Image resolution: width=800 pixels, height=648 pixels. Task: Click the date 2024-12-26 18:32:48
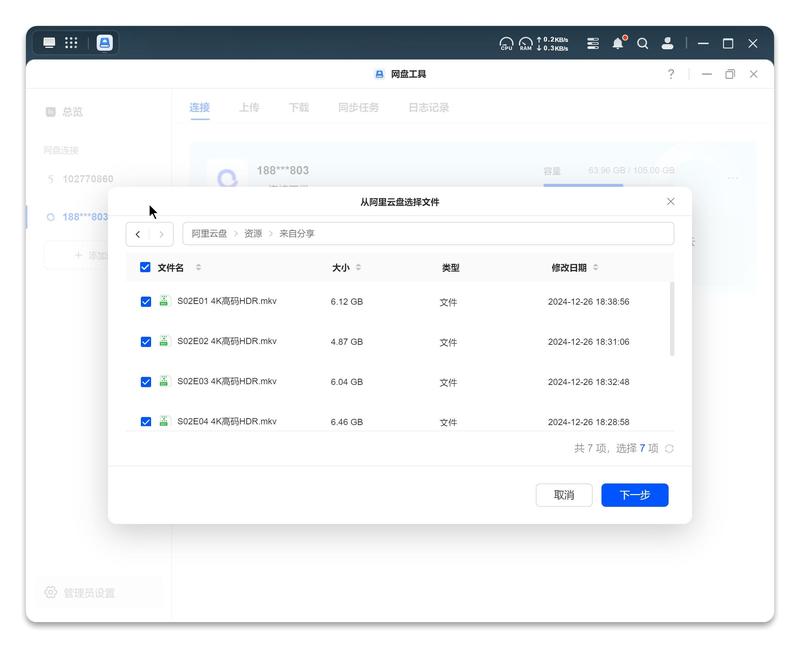pyautogui.click(x=589, y=382)
